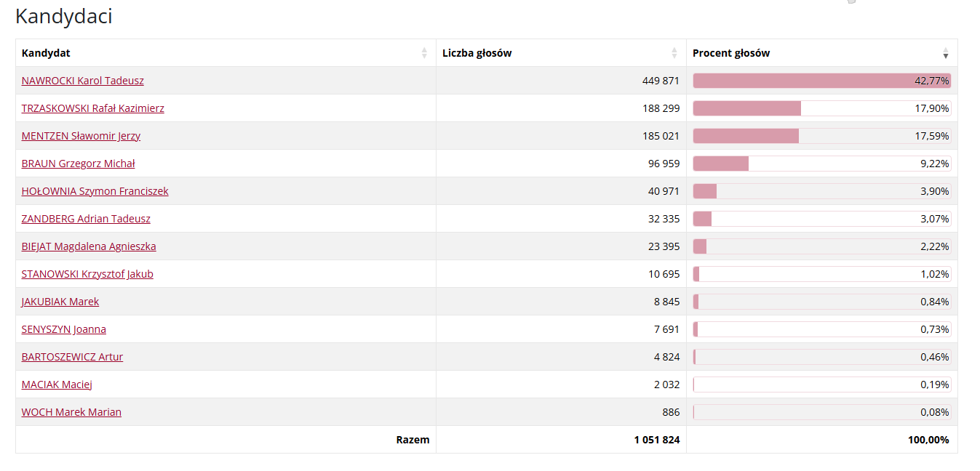Open STANOWSKI Krzysztof Jakub link
This screenshot has width=980, height=471.
[87, 274]
